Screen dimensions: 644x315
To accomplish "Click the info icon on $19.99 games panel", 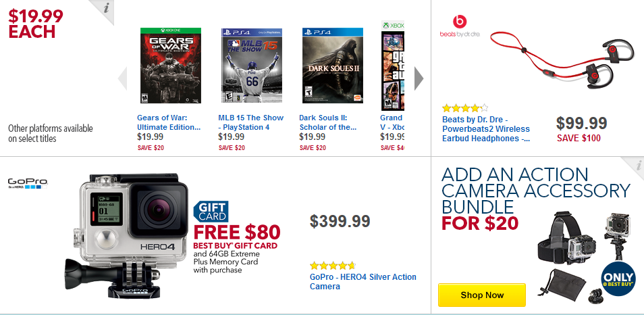I will (x=107, y=8).
